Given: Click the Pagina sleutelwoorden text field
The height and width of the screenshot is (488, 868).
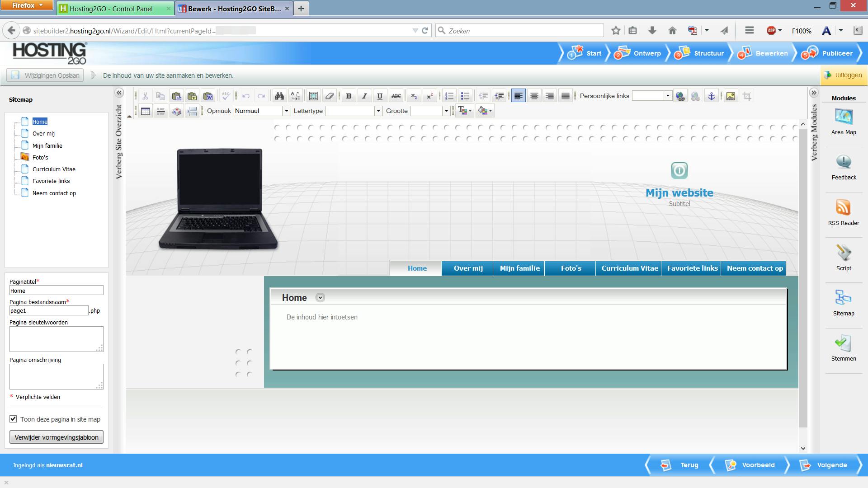Looking at the screenshot, I should [56, 338].
